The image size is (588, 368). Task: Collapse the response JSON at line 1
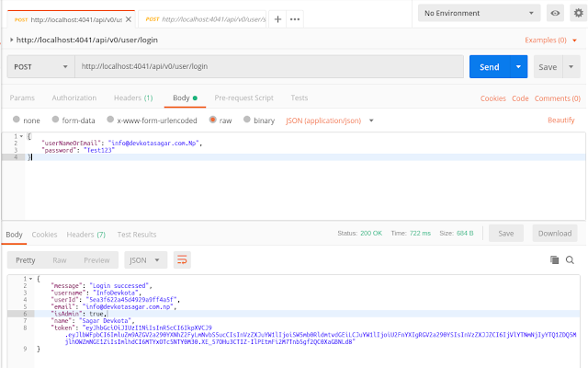[30, 279]
